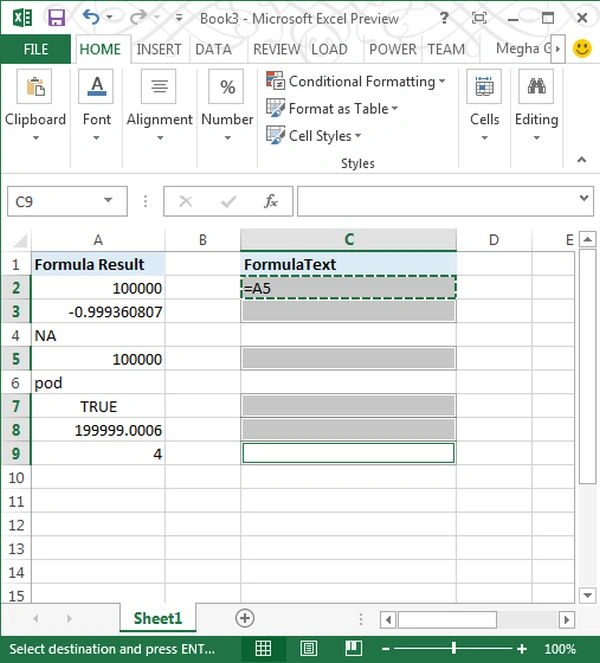The width and height of the screenshot is (600, 663).
Task: Undo the last action
Action: (91, 17)
